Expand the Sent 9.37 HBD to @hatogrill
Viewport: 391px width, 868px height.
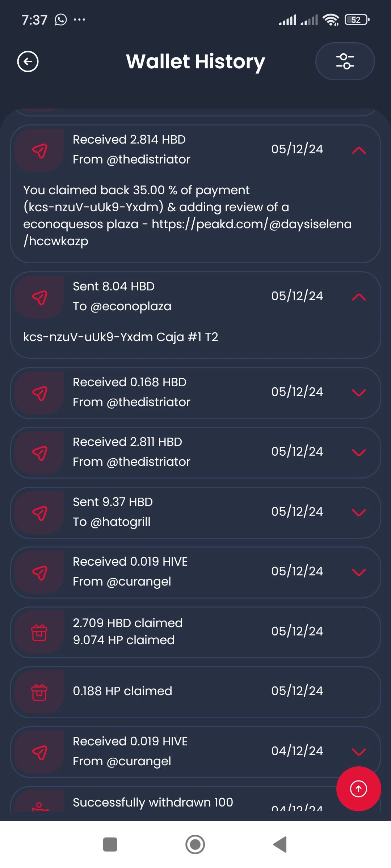point(359,512)
